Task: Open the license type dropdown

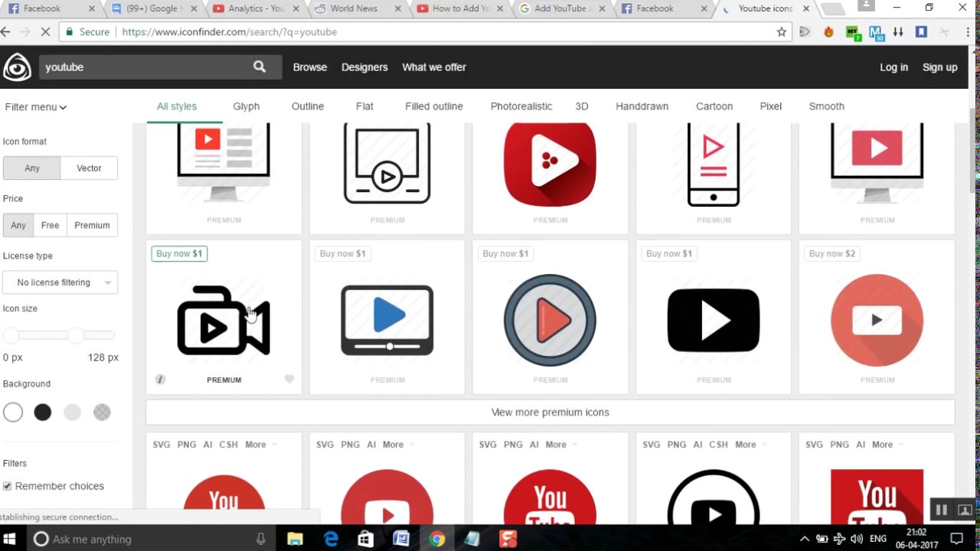Action: pos(60,282)
